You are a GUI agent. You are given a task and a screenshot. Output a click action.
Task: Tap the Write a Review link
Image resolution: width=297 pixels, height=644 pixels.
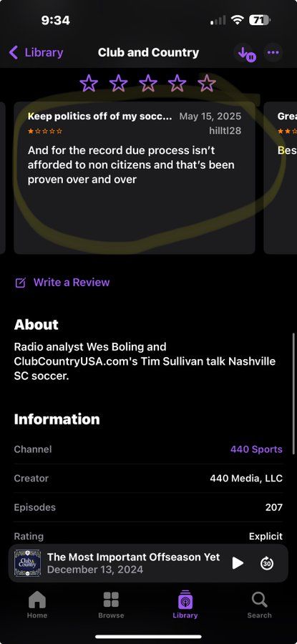[x=72, y=283]
